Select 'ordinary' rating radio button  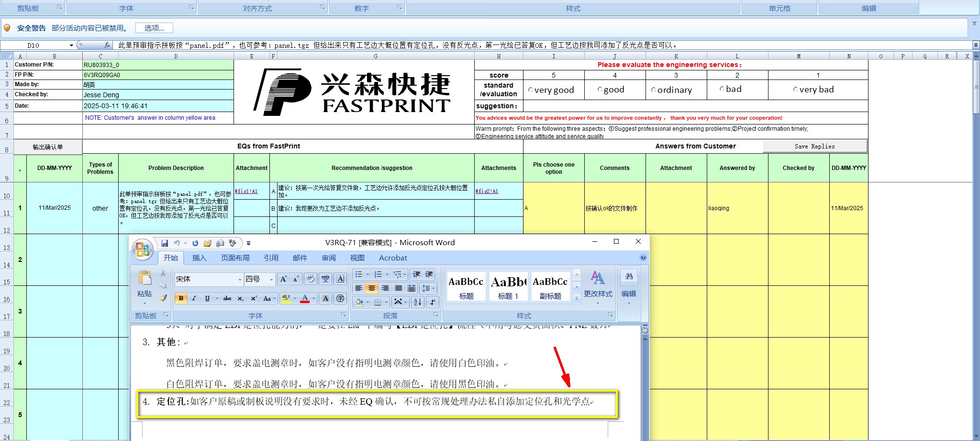point(653,90)
